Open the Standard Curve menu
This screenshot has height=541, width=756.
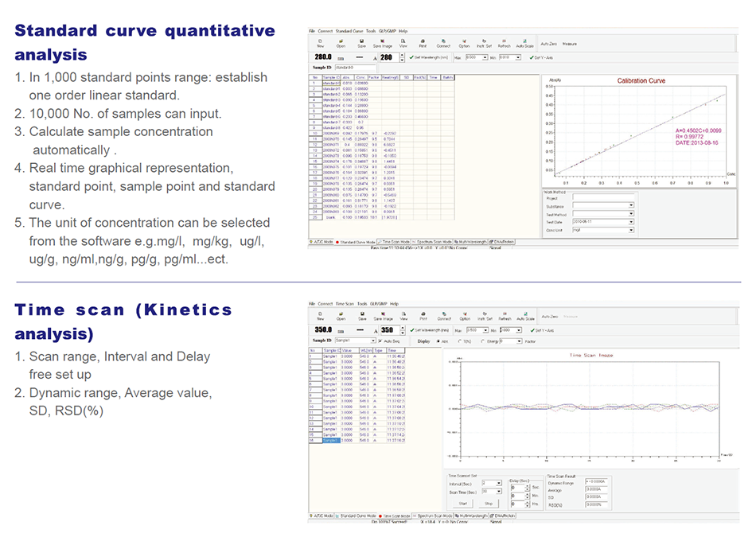pos(349,30)
